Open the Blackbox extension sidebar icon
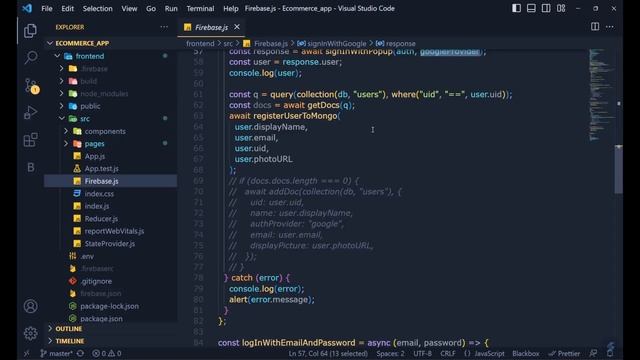Viewport: 640px width, 360px height. point(31,167)
